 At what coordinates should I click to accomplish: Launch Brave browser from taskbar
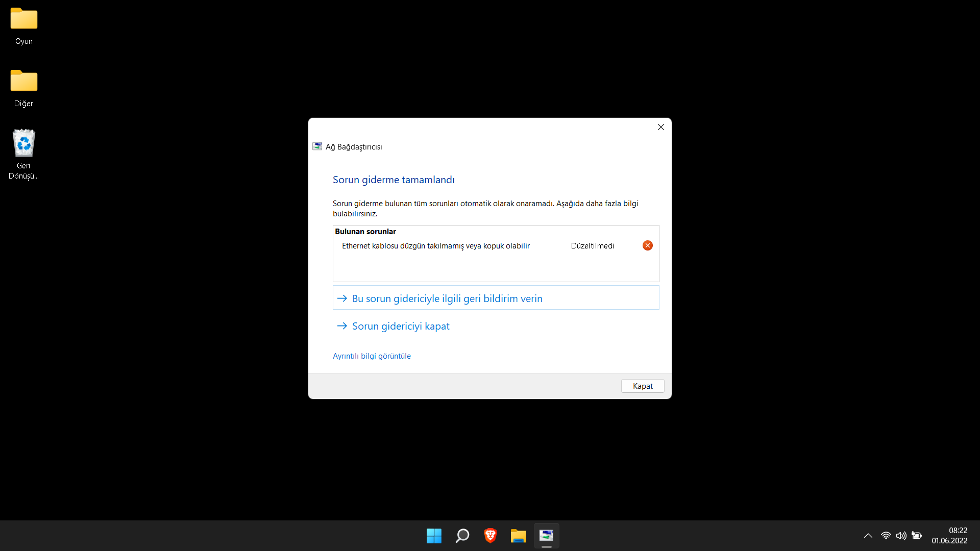tap(491, 536)
